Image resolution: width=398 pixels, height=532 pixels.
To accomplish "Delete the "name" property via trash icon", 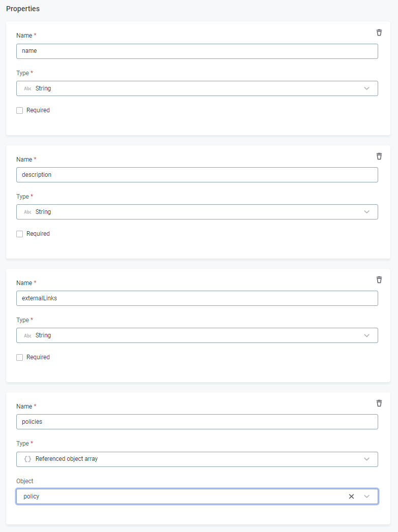I will click(x=379, y=33).
